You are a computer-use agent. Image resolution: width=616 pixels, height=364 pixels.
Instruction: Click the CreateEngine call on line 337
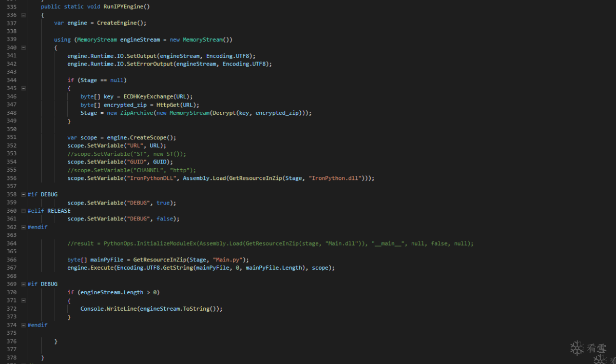pos(118,23)
